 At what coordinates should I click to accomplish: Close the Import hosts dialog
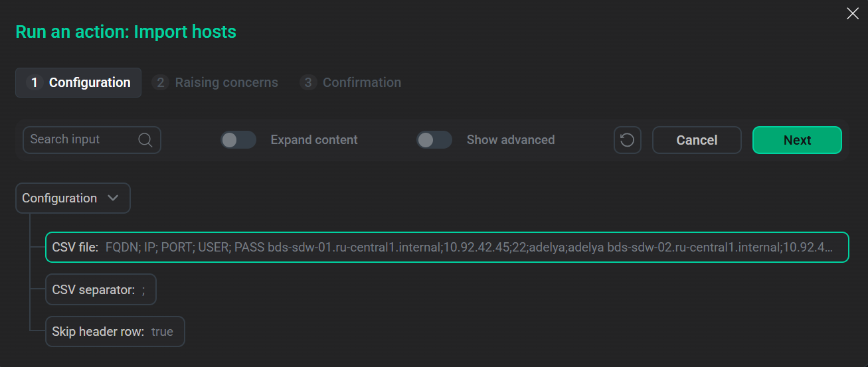tap(853, 13)
